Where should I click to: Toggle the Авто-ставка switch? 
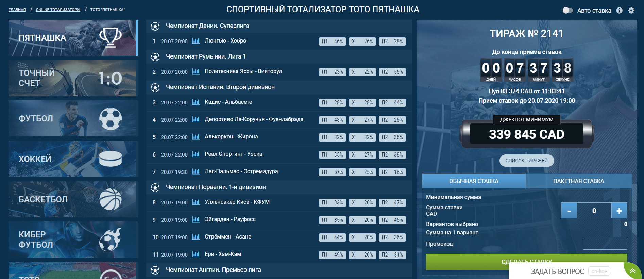567,10
